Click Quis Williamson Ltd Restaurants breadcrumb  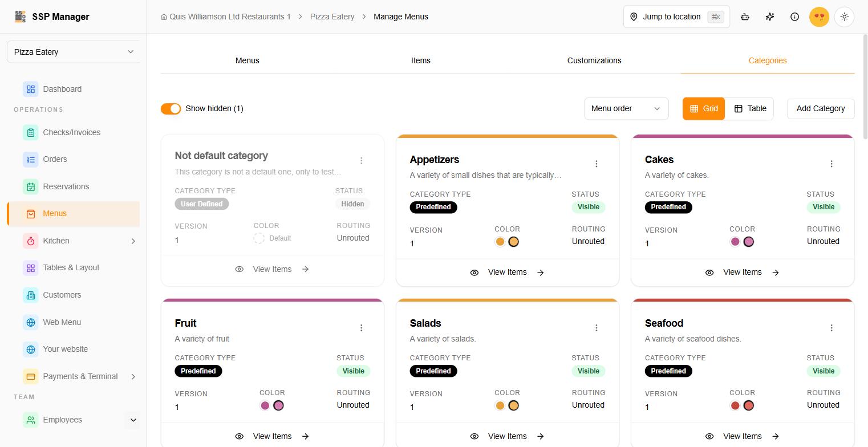[x=226, y=17]
